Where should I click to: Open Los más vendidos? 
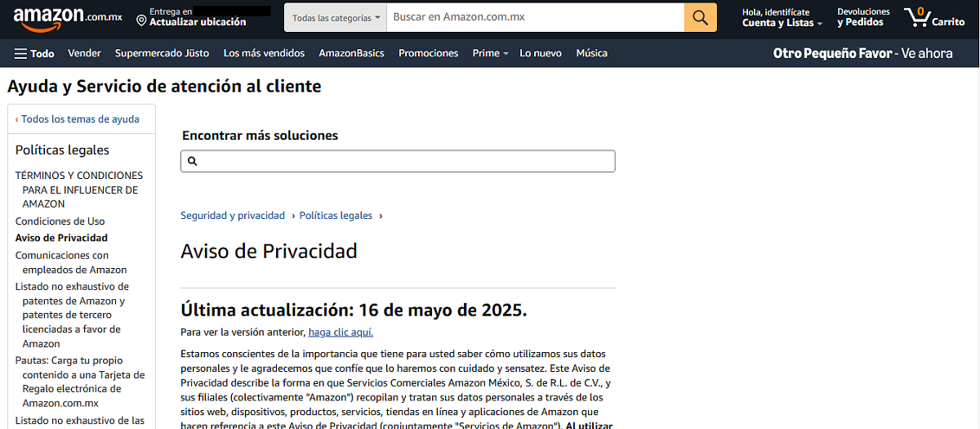coord(264,53)
